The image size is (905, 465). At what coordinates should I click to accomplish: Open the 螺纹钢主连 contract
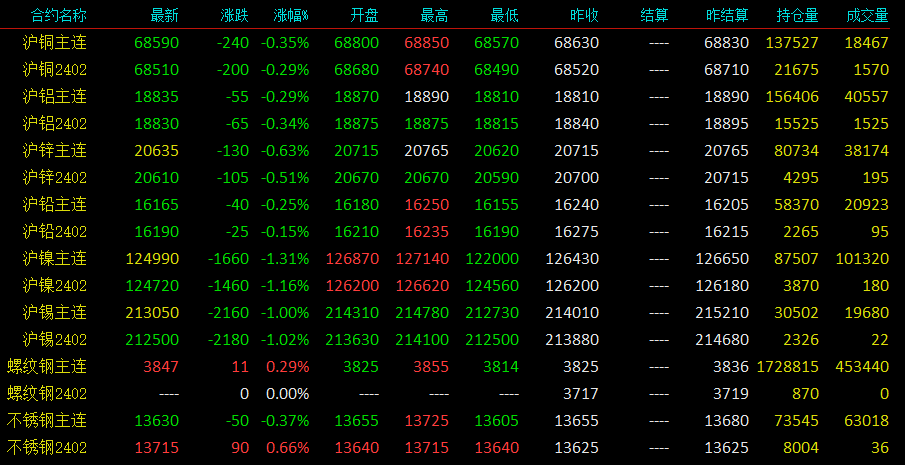[x=47, y=366]
